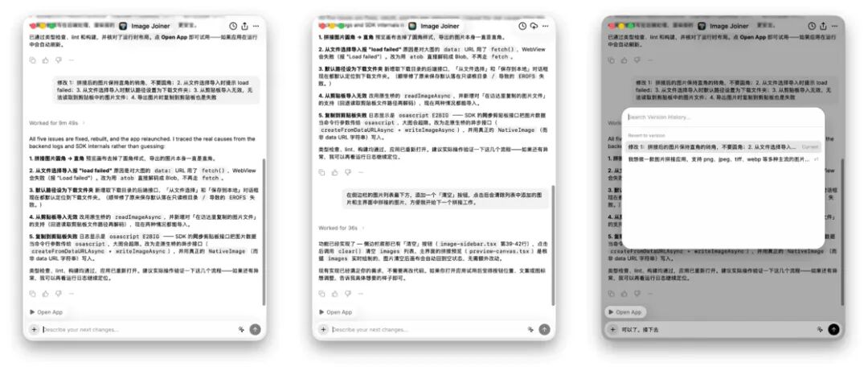The width and height of the screenshot is (868, 371).
Task: Open ellipsis under five-fixes reply in middle window
Action: click(x=360, y=172)
